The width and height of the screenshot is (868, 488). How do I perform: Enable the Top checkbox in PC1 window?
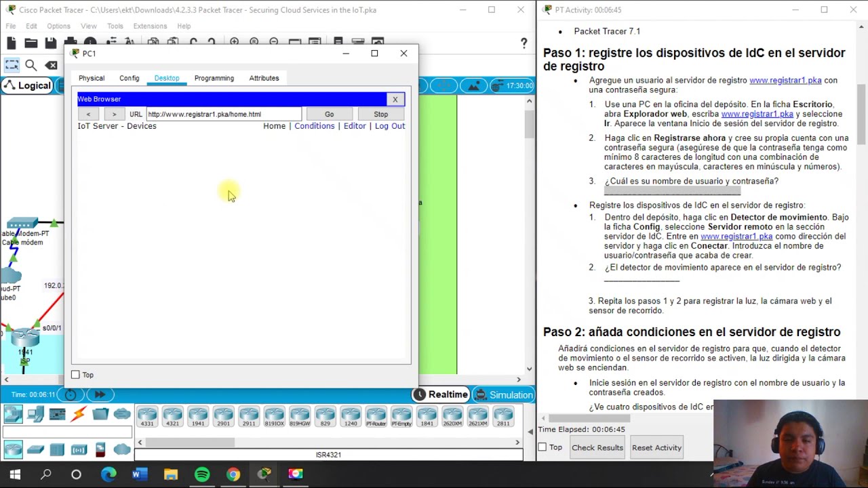coord(75,375)
